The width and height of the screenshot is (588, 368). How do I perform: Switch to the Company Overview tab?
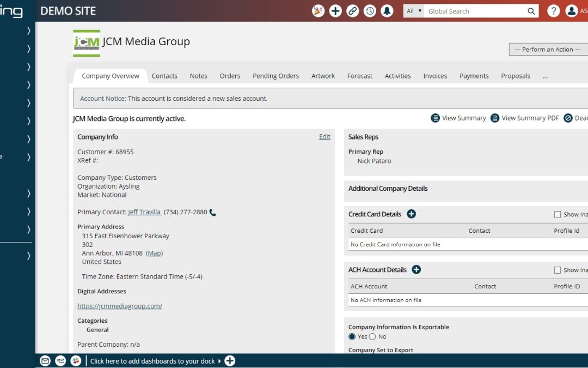pyautogui.click(x=111, y=76)
